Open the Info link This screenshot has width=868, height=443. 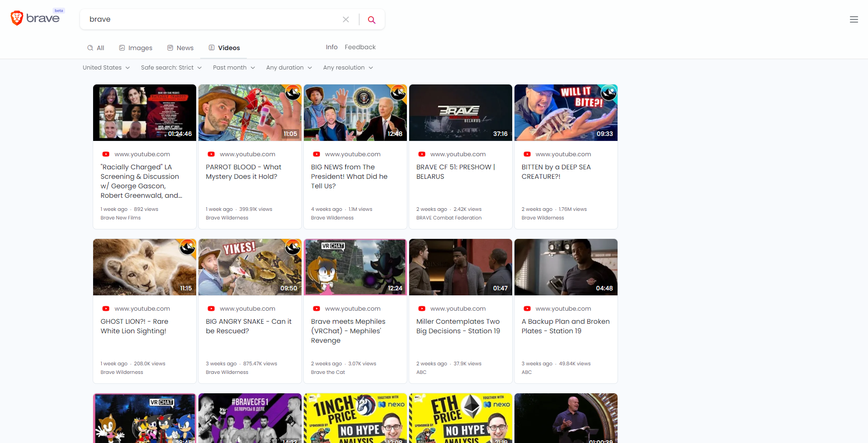tap(332, 47)
